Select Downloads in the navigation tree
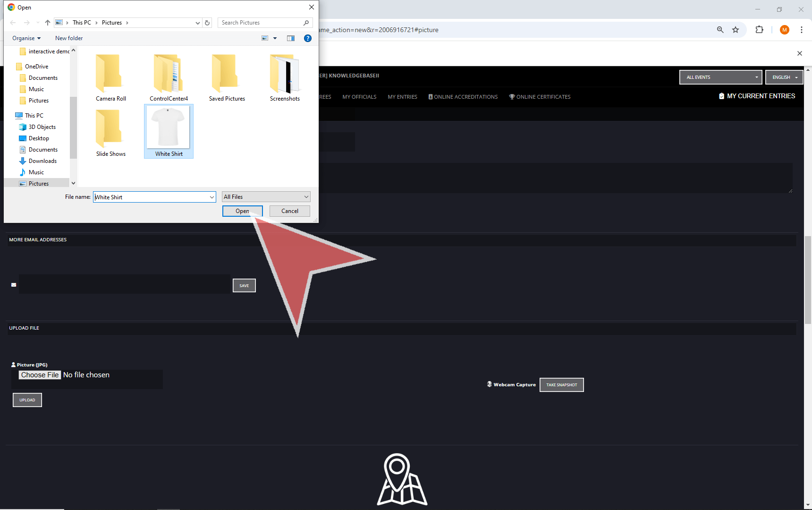Screen dimensions: 812x510 [42, 161]
